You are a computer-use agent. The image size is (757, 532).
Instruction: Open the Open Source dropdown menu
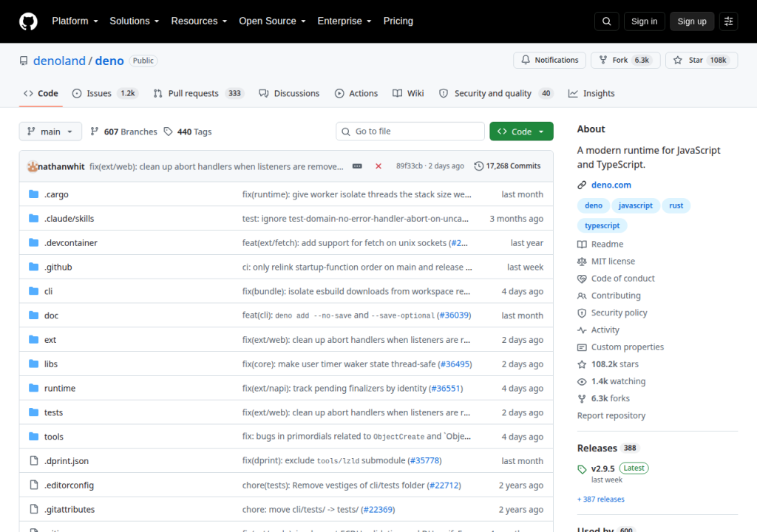[x=272, y=21]
